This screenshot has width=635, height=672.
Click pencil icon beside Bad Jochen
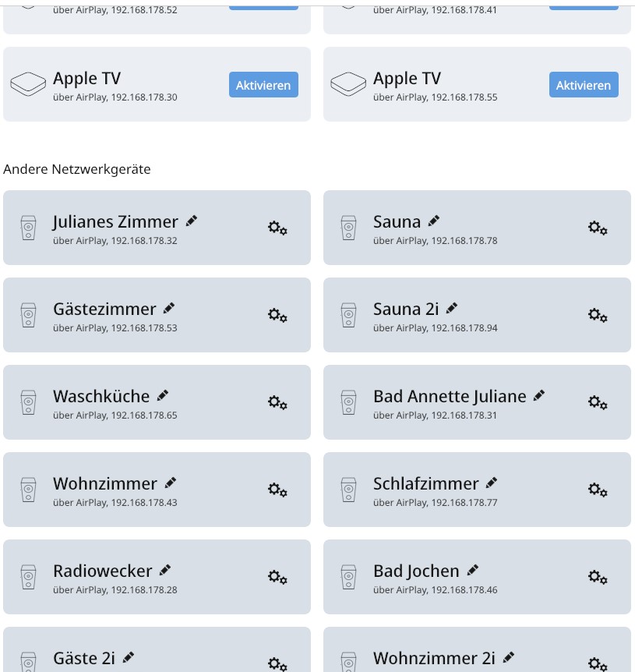473,571
